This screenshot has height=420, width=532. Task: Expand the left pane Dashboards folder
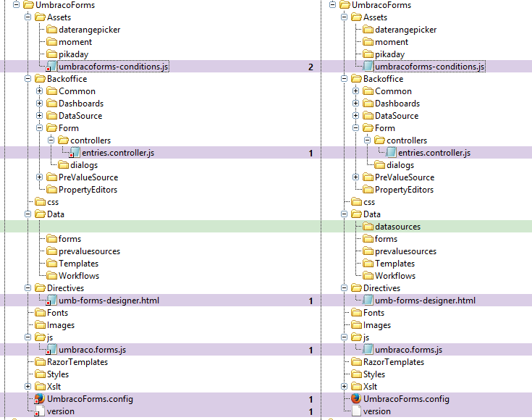pyautogui.click(x=39, y=104)
